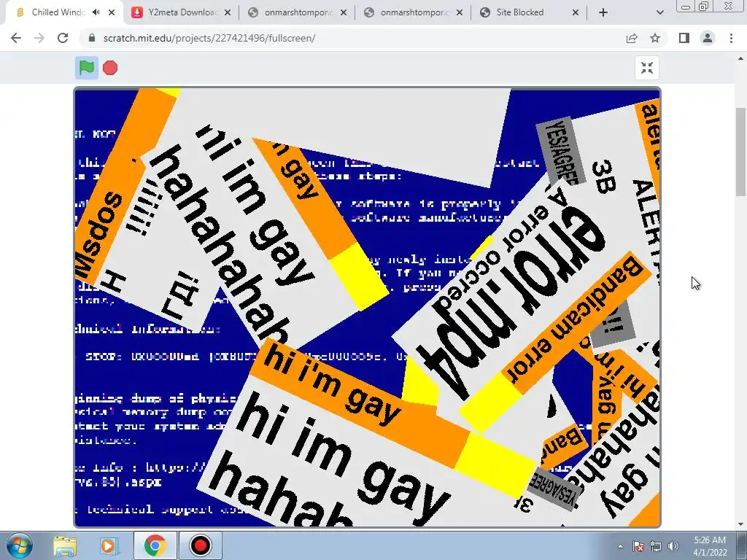Close the Site Blocked tab
Image resolution: width=747 pixels, height=560 pixels.
[576, 12]
